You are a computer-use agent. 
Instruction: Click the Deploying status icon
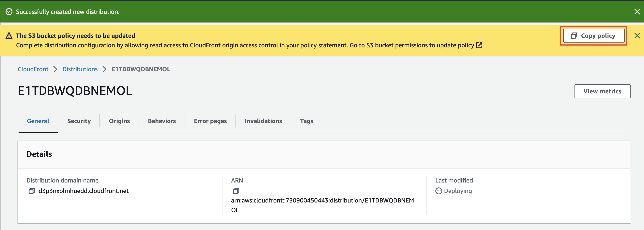(x=438, y=191)
